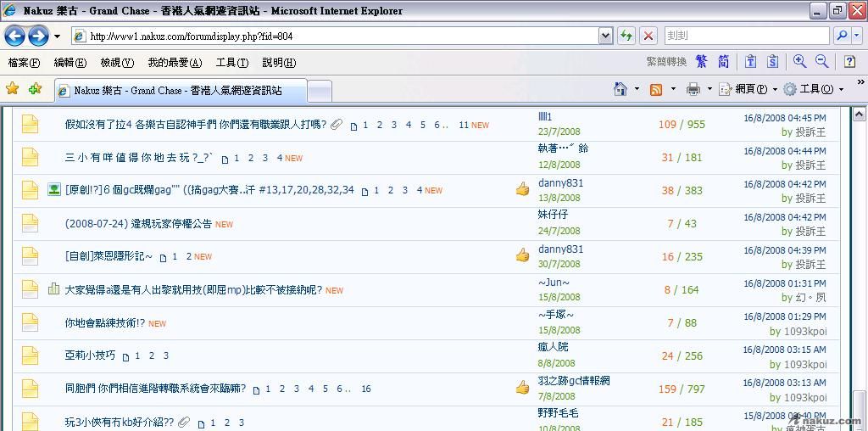This screenshot has width=868, height=431.
Task: Click the empty new tab button
Action: point(319,91)
